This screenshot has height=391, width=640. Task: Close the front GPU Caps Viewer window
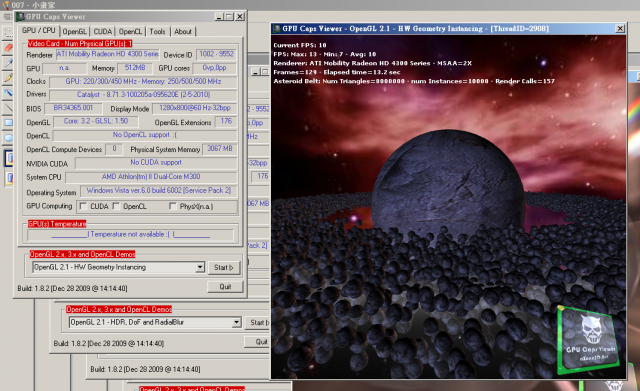[x=240, y=17]
